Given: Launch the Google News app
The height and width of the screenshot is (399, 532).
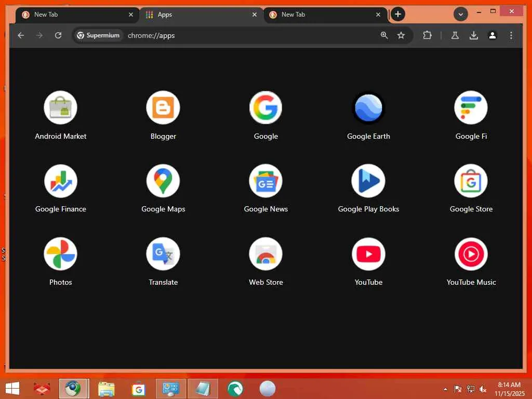Looking at the screenshot, I should [x=265, y=181].
